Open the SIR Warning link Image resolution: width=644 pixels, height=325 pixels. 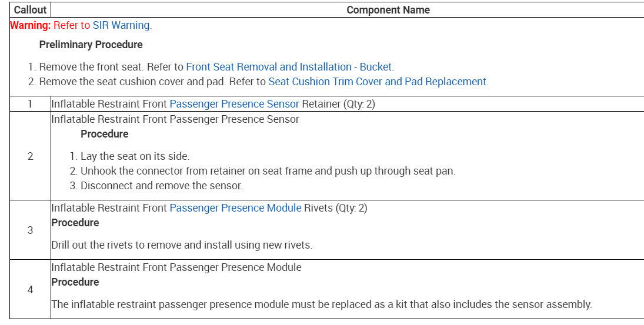point(121,26)
